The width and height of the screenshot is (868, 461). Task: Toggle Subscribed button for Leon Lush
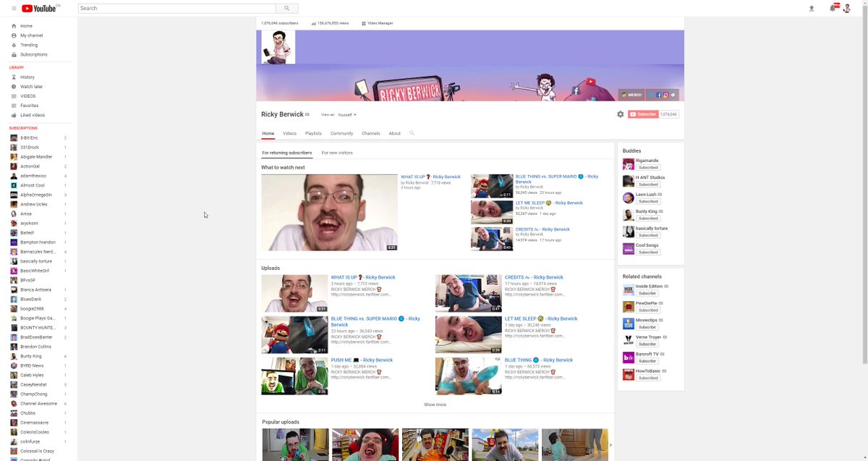coord(648,201)
